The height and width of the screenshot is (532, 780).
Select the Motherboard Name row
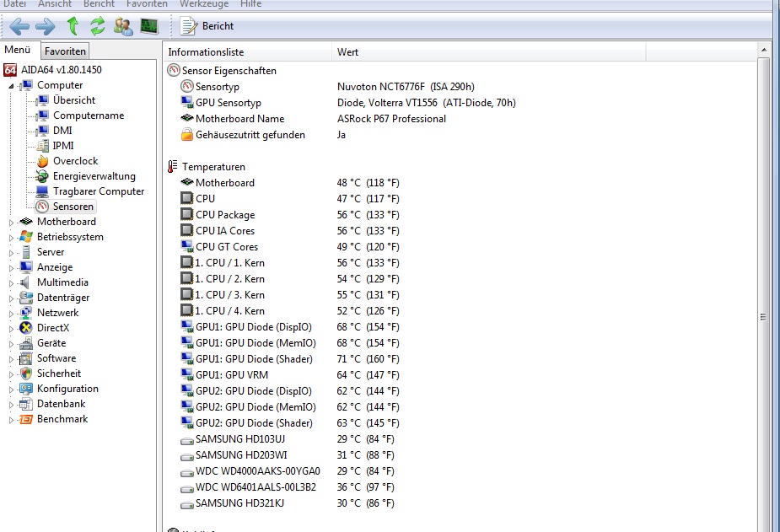coord(314,119)
